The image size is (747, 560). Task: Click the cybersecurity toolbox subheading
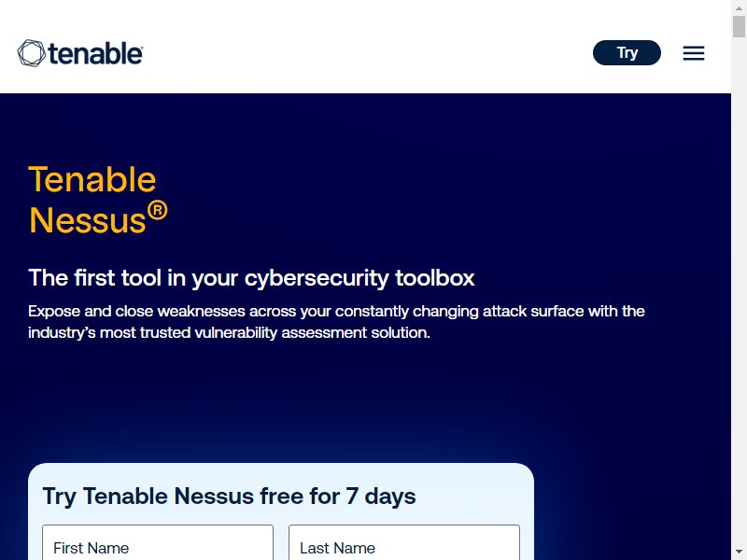[251, 277]
